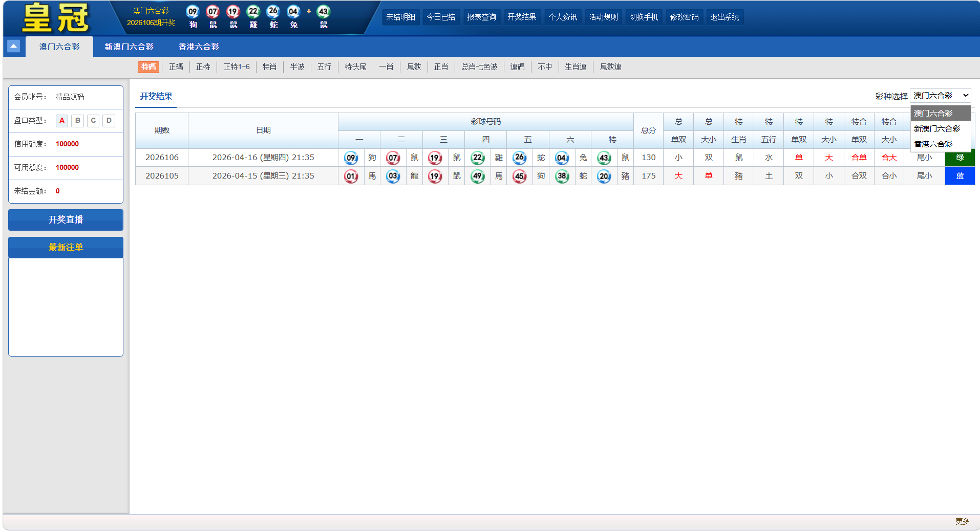The height and width of the screenshot is (532, 980).
Task: Click ball 01 in the 2026105 row
Action: (351, 176)
